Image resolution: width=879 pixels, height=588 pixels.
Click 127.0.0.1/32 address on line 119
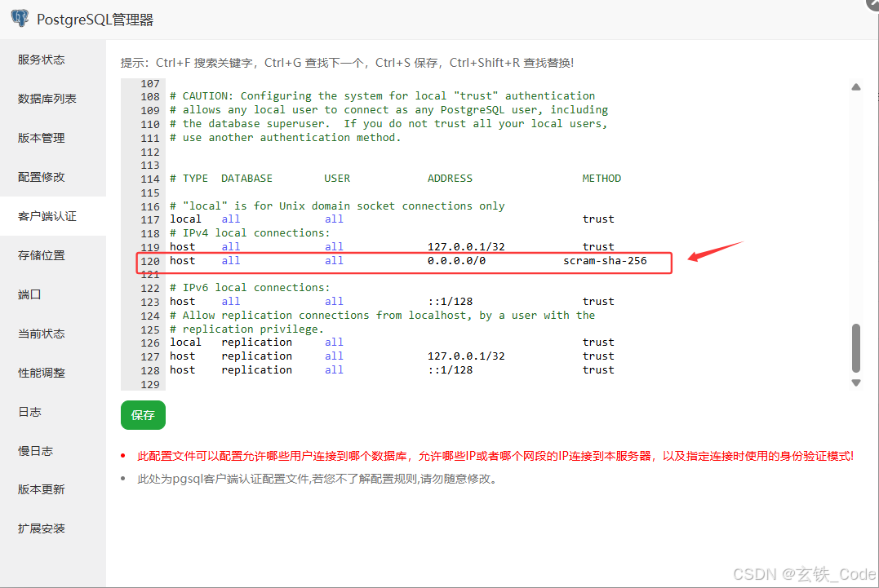click(x=466, y=246)
